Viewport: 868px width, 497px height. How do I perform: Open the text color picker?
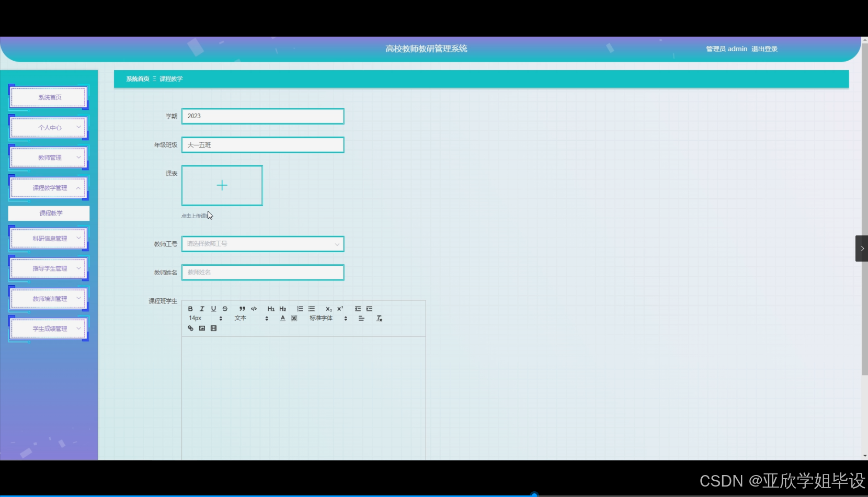[283, 318]
